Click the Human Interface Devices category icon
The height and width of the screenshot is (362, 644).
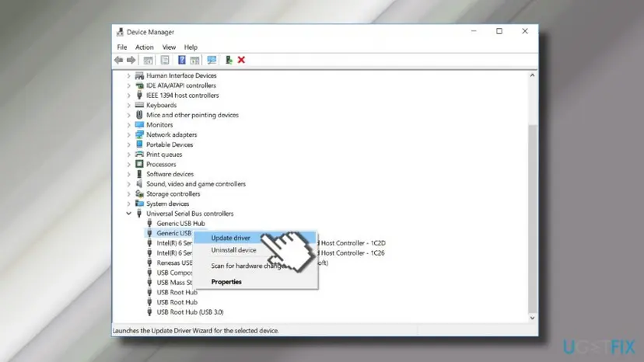pos(140,75)
